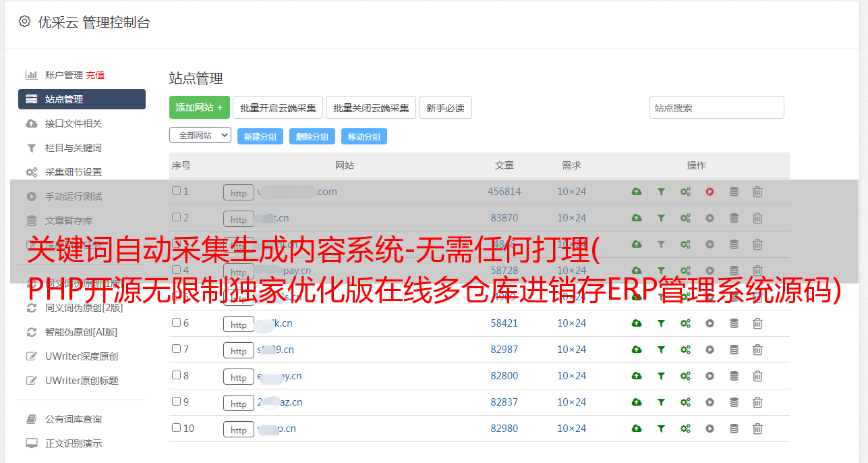Click database icon in row 10
This screenshot has height=463, width=868.
pyautogui.click(x=734, y=429)
